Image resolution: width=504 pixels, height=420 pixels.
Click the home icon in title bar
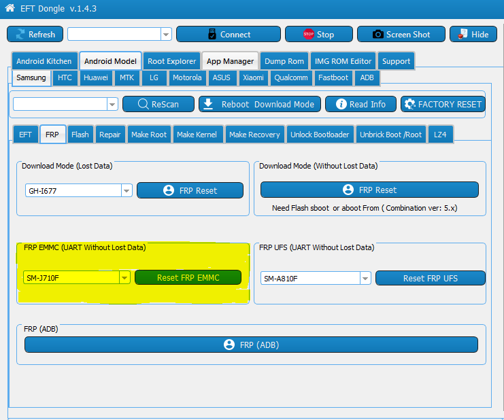(x=10, y=7)
